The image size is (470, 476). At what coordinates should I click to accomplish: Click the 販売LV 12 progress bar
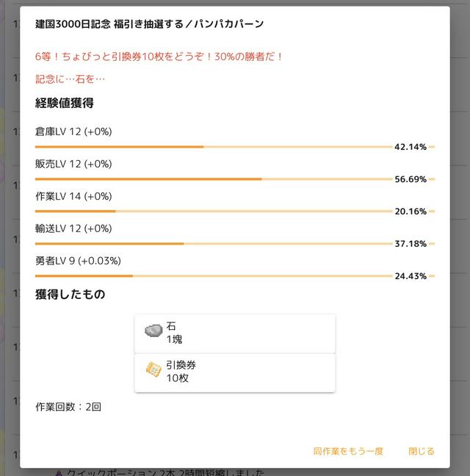pyautogui.click(x=235, y=179)
